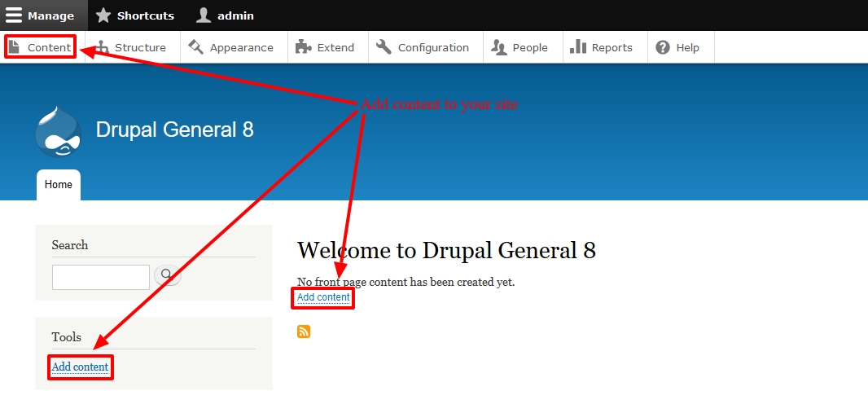Screen dimensions: 868x404
Task: Open the Extend menu item
Action: [x=327, y=47]
